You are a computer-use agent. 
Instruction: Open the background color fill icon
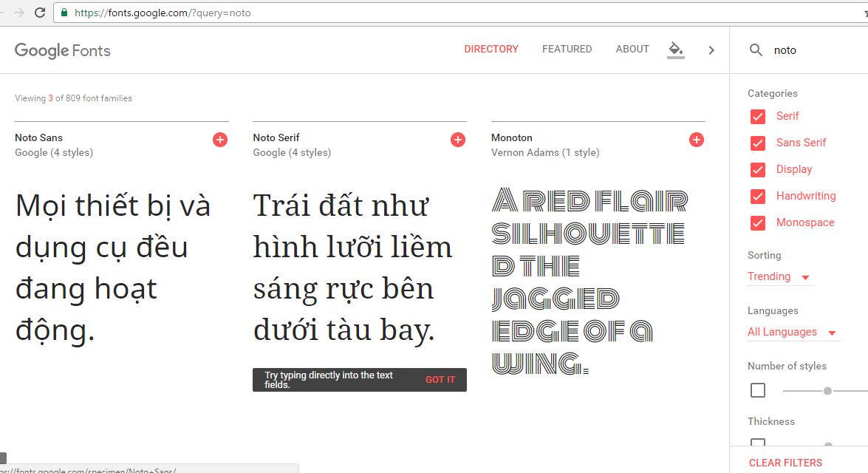[675, 50]
